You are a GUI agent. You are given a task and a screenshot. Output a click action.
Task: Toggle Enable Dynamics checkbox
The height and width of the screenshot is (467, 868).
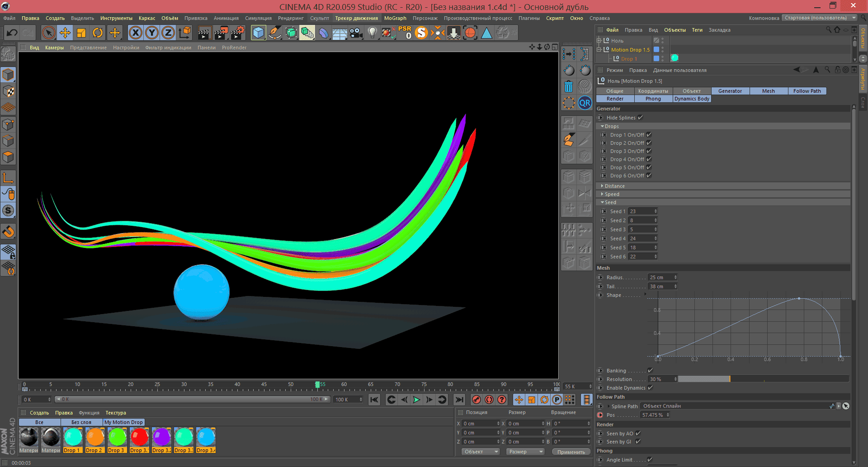coord(650,388)
